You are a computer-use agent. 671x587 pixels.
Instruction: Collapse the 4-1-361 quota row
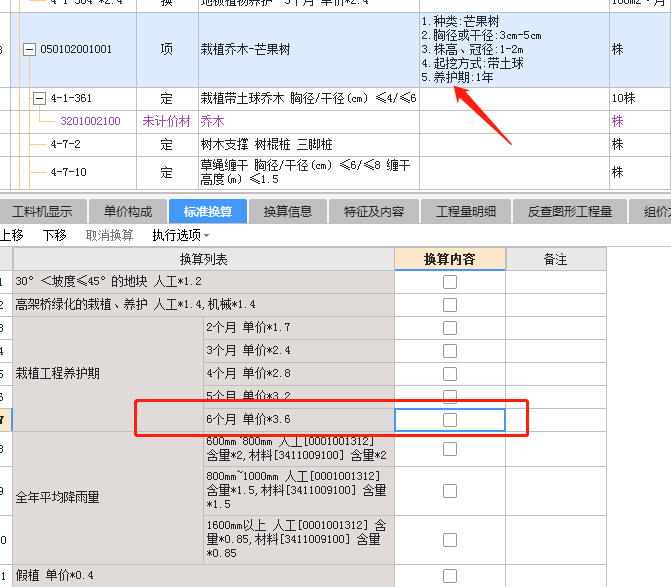(x=39, y=99)
